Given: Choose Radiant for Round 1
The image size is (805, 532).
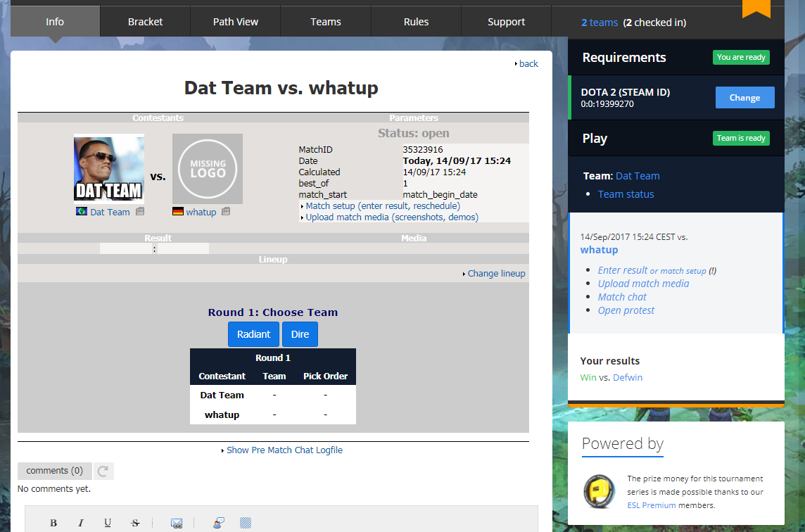Looking at the screenshot, I should (x=253, y=334).
